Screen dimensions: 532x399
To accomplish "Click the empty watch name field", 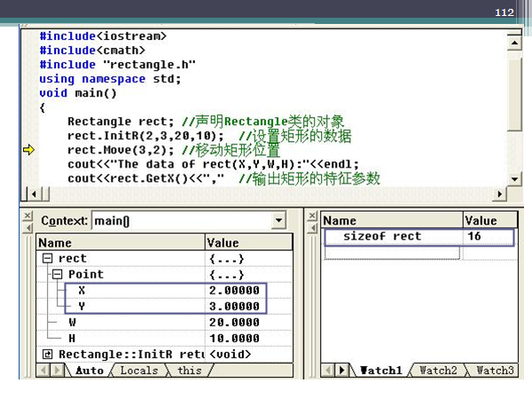I will point(391,254).
